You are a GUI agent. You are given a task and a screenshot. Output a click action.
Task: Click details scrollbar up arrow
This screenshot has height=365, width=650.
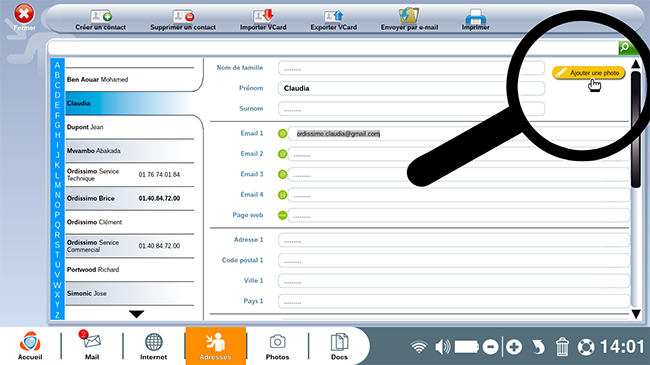pyautogui.click(x=635, y=64)
